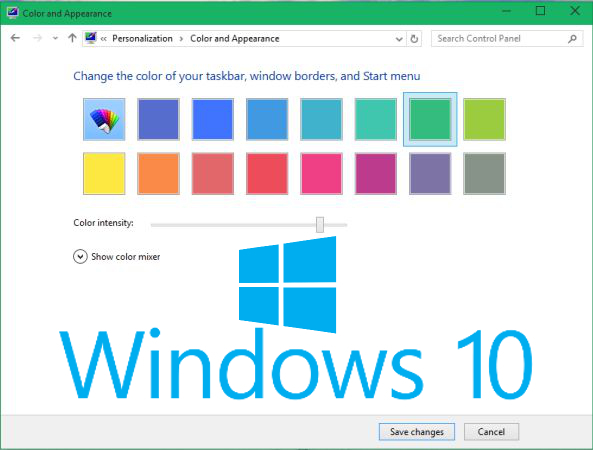Click the back navigation arrow
This screenshot has height=450, width=593.
point(15,38)
